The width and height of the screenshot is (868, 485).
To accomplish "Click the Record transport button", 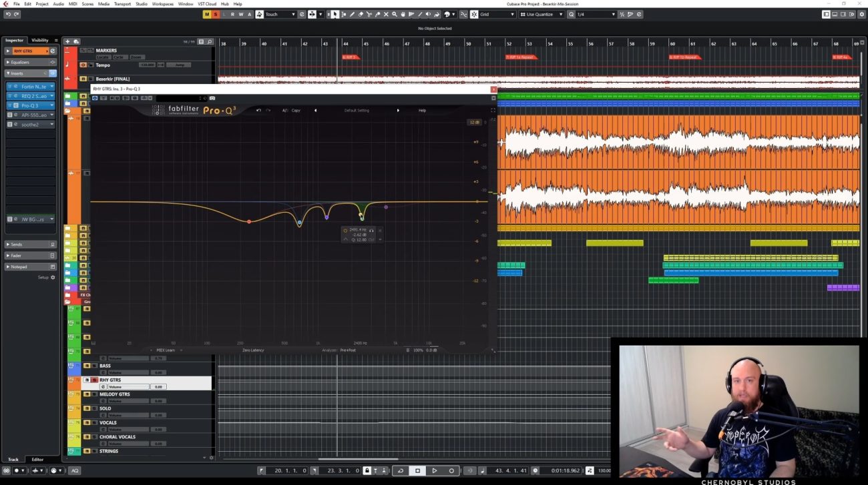I will point(451,470).
